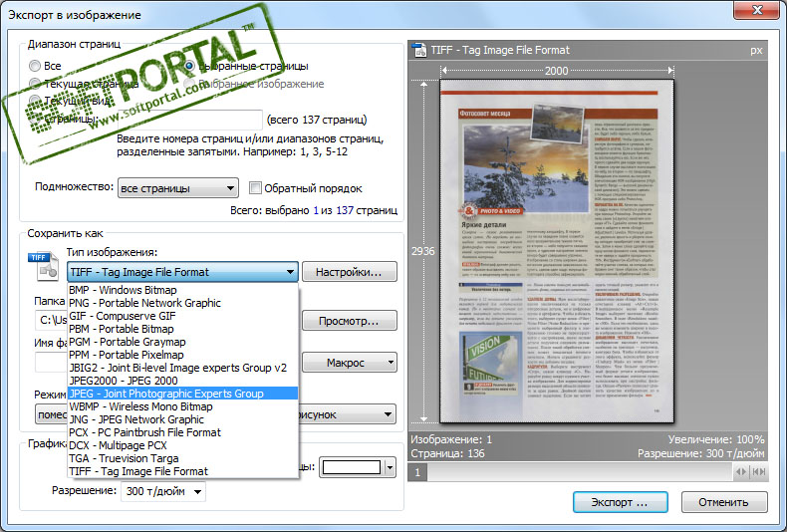Pick PGM - Portable Graymap entry

click(x=182, y=342)
